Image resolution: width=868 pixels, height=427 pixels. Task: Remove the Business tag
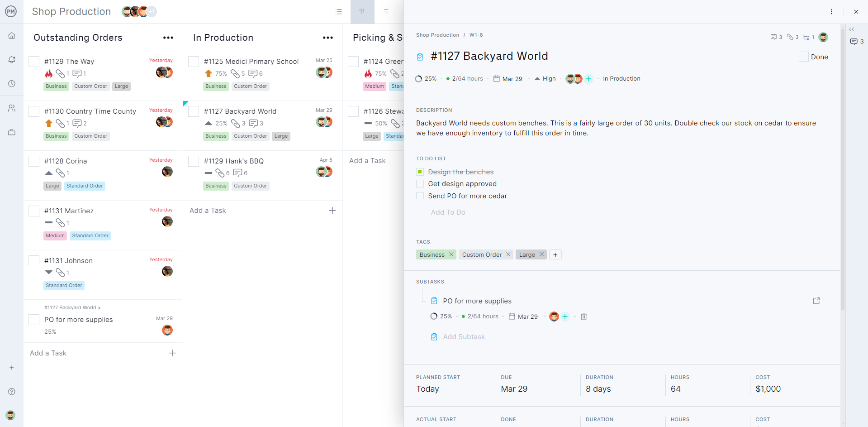(451, 254)
